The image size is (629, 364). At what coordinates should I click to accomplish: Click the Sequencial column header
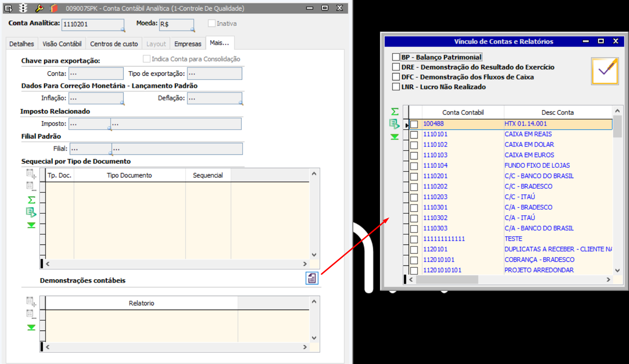click(x=208, y=175)
